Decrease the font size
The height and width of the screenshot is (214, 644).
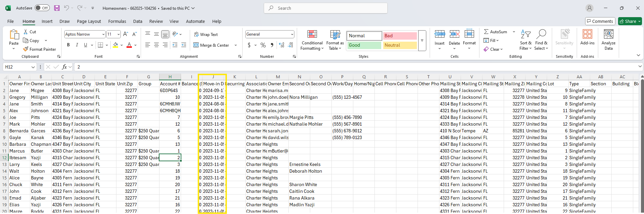tap(134, 34)
